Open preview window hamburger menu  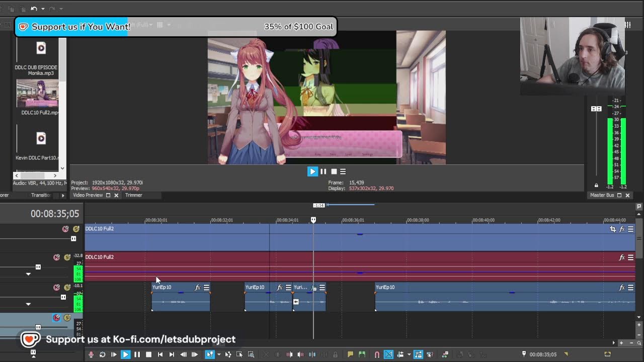(x=343, y=171)
